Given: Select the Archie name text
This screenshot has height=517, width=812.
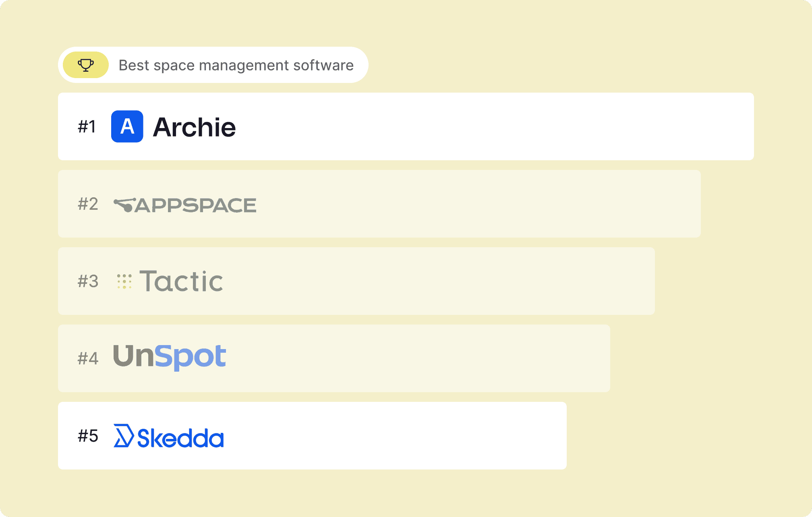Looking at the screenshot, I should point(195,127).
